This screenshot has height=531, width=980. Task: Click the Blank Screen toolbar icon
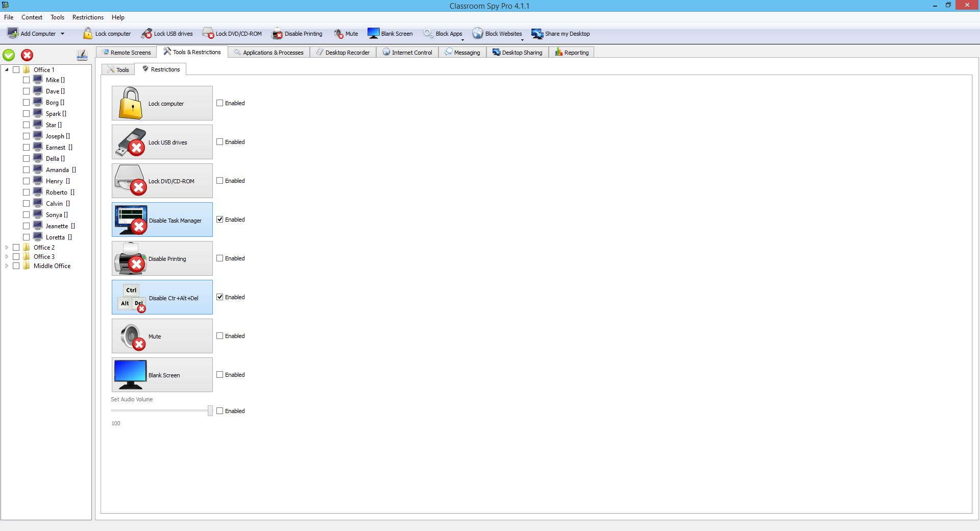[374, 34]
